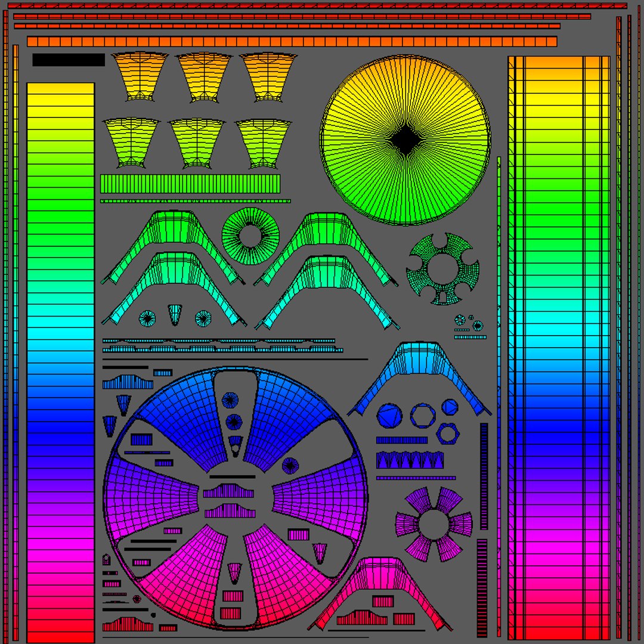The height and width of the screenshot is (644, 644).
Task: Click the pink arch island at the bottom
Action: [x=380, y=594]
